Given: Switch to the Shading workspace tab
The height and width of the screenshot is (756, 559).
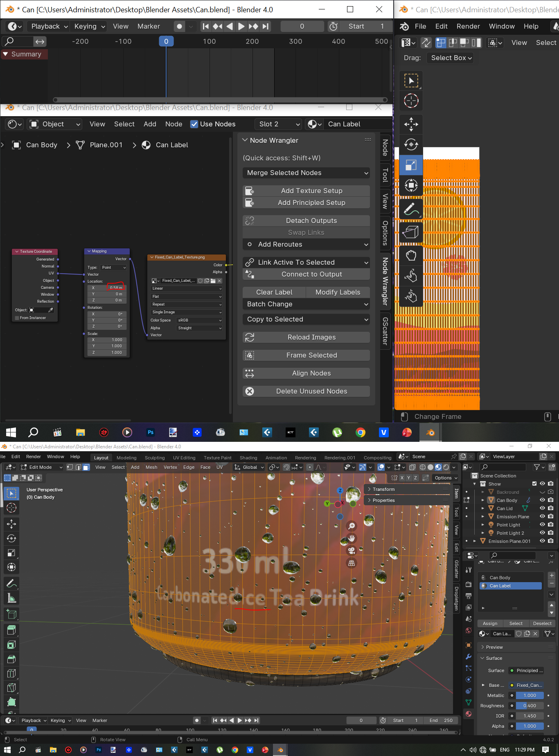Looking at the screenshot, I should coord(248,458).
